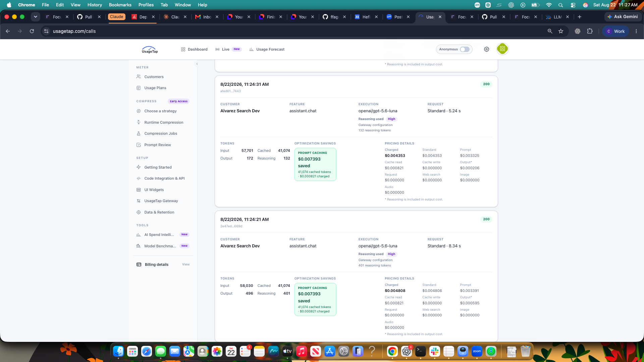Open the green user avatar menu
Screen dimensions: 644x362
coord(502,49)
